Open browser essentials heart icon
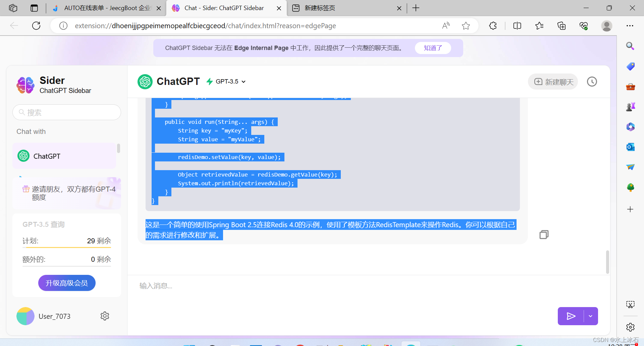Viewport: 644px width, 346px height. pyautogui.click(x=584, y=26)
